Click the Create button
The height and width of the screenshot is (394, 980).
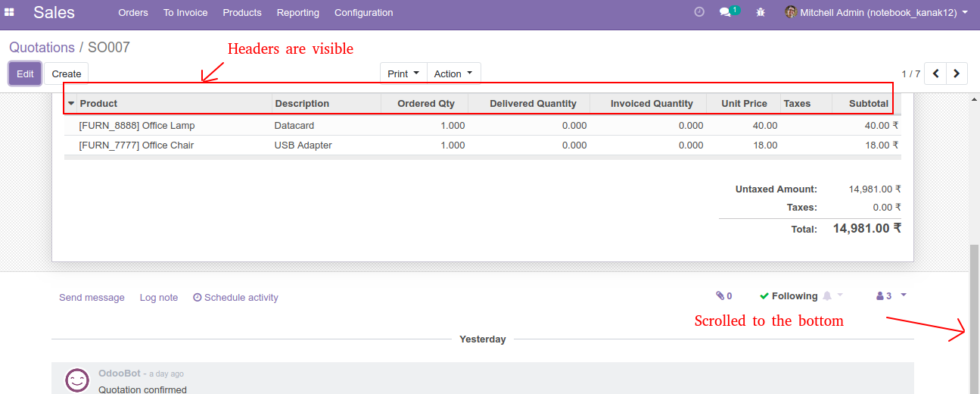tap(67, 73)
